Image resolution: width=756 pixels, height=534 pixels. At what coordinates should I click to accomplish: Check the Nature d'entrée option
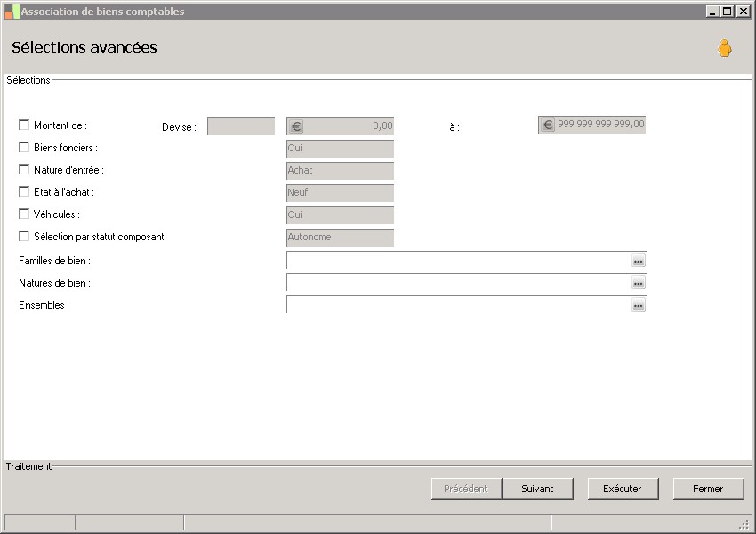coord(24,169)
